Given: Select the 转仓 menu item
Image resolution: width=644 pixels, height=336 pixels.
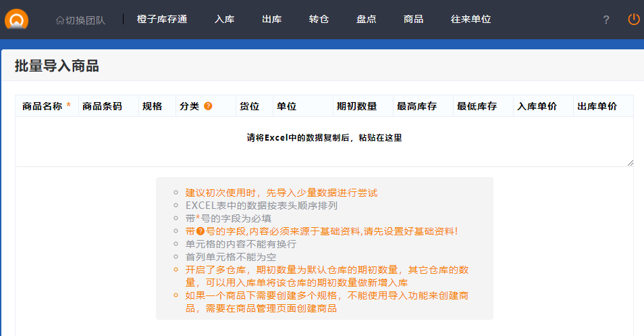Looking at the screenshot, I should 319,20.
